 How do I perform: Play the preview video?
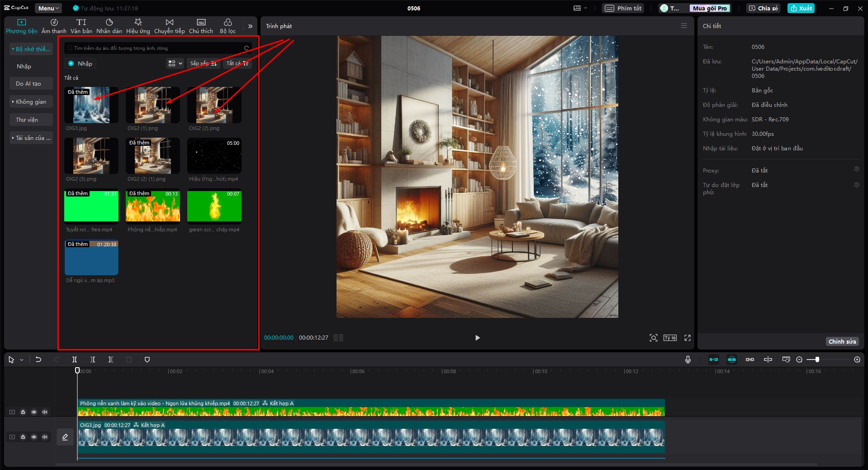pyautogui.click(x=478, y=338)
